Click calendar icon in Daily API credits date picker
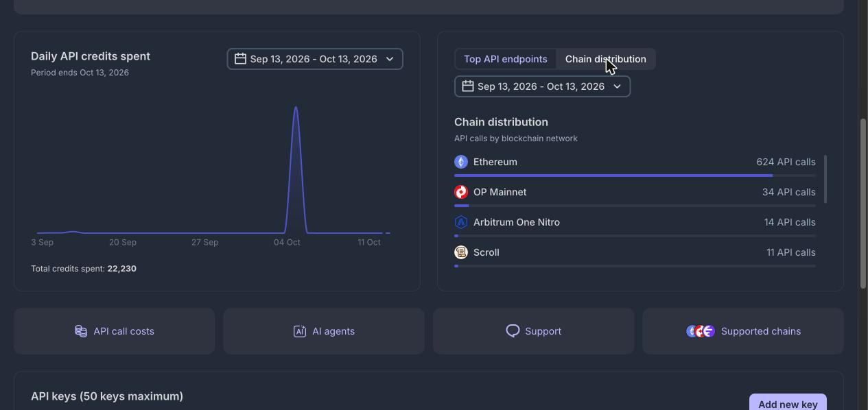Viewport: 868px width, 410px height. (240, 59)
